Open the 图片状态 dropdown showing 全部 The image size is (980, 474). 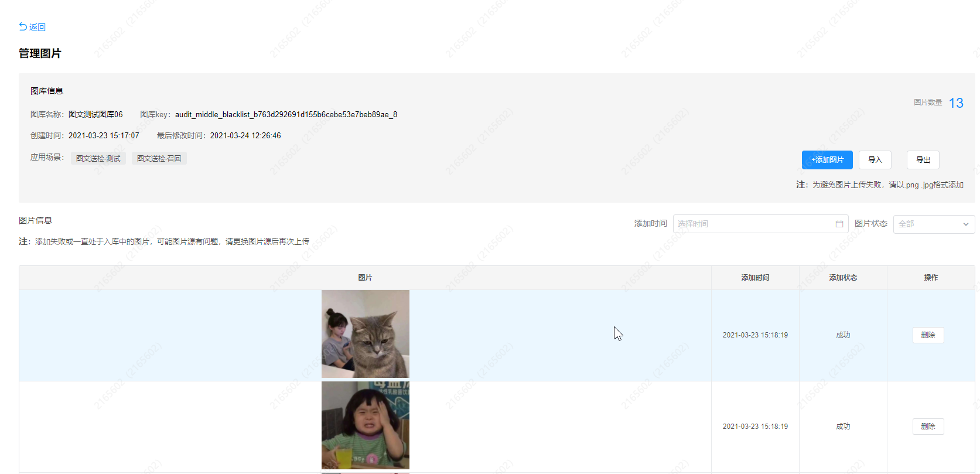click(934, 224)
